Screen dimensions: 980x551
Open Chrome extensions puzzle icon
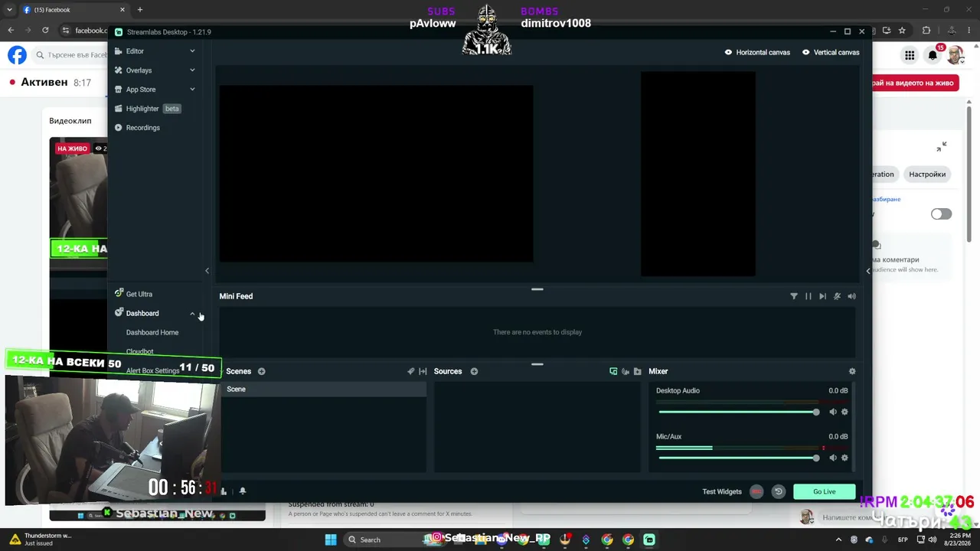coord(926,31)
